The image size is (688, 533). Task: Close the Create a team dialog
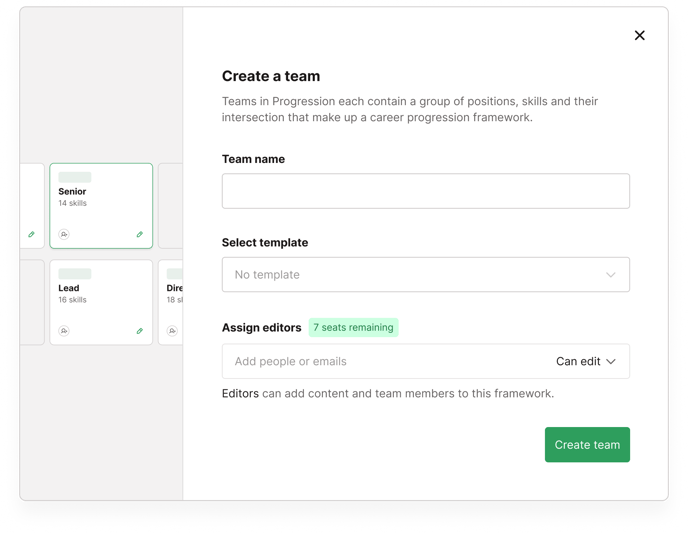tap(640, 36)
